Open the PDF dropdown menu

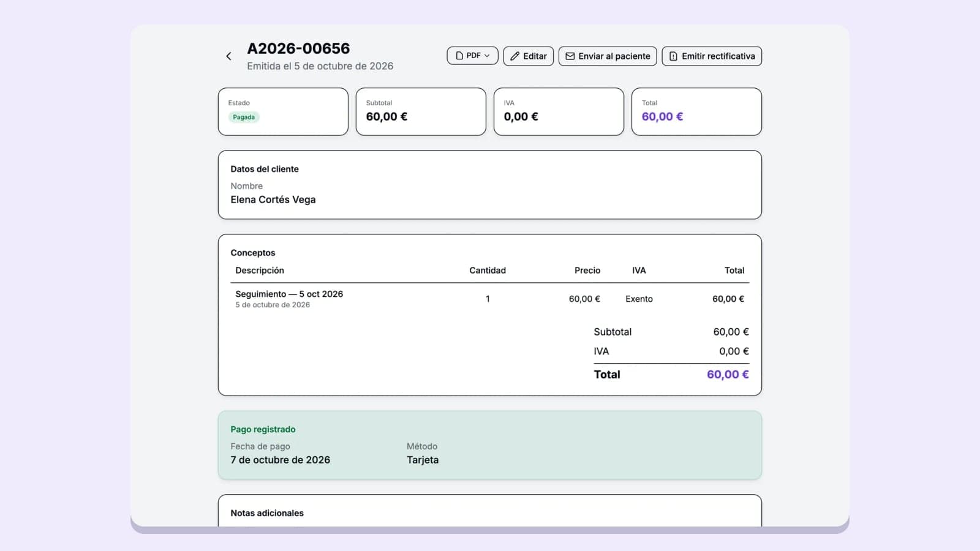[x=472, y=56]
